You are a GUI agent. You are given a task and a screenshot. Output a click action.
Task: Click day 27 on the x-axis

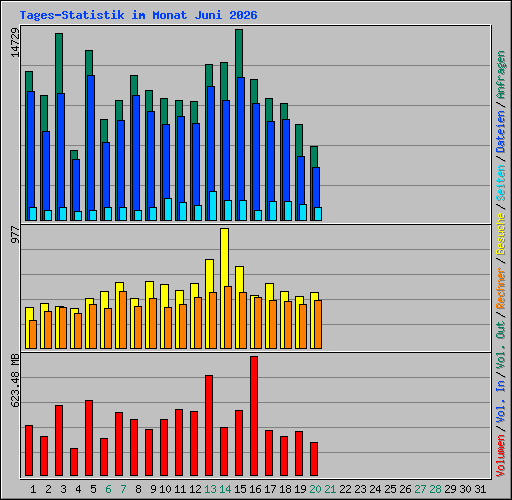click(420, 489)
